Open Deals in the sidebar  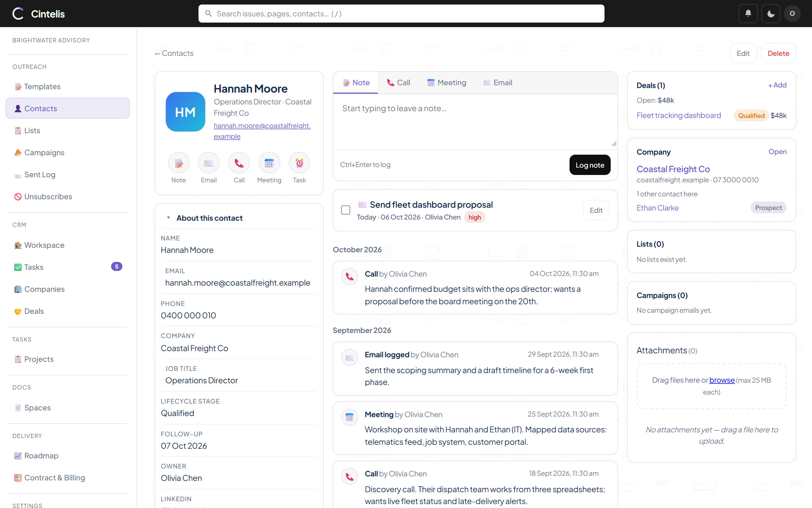click(68, 311)
